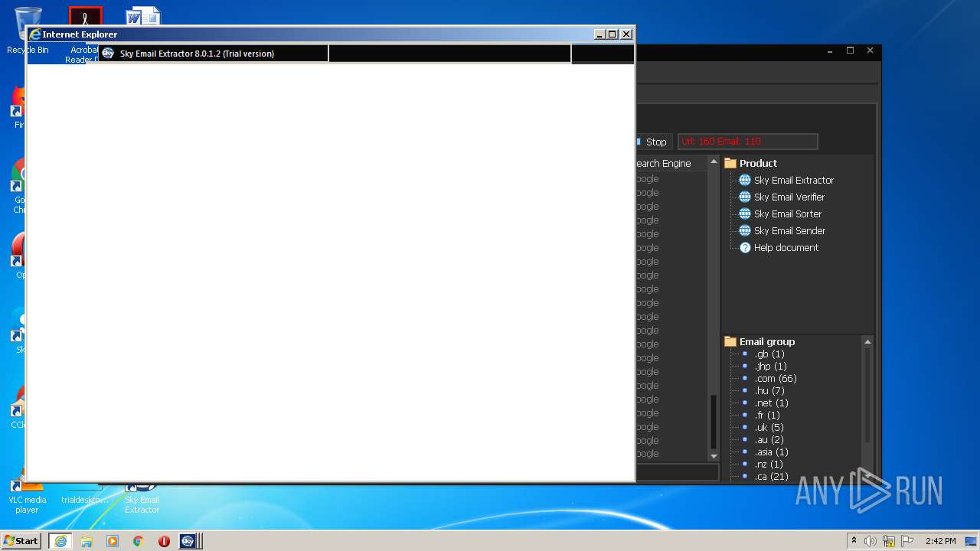Click the Sky Email Sorter text link
980x551 pixels.
[x=788, y=214]
